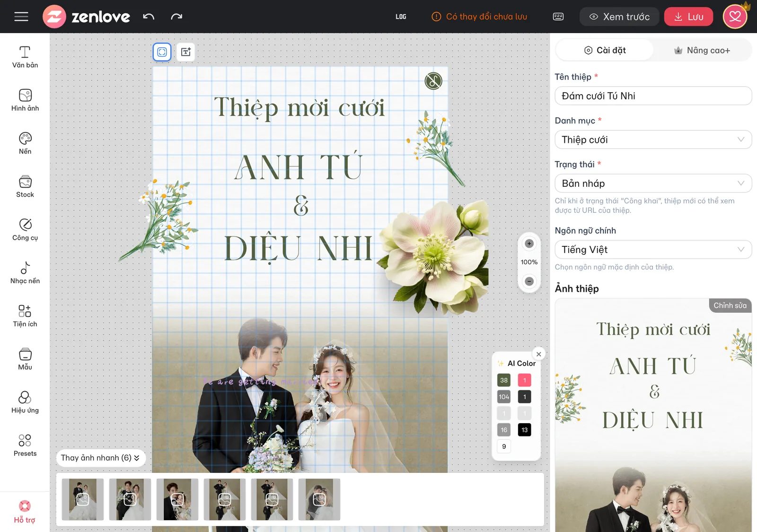
Task: Close the AI Color panel
Action: pyautogui.click(x=538, y=354)
